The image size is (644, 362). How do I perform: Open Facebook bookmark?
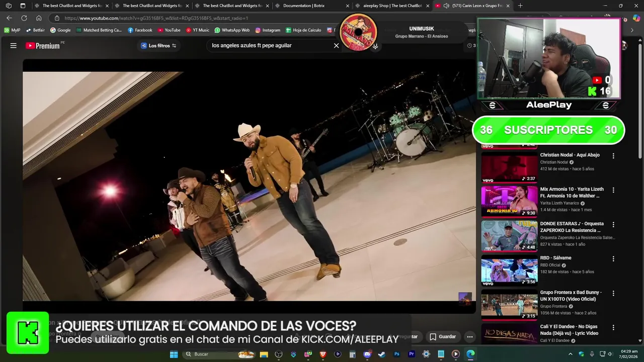[x=140, y=30]
